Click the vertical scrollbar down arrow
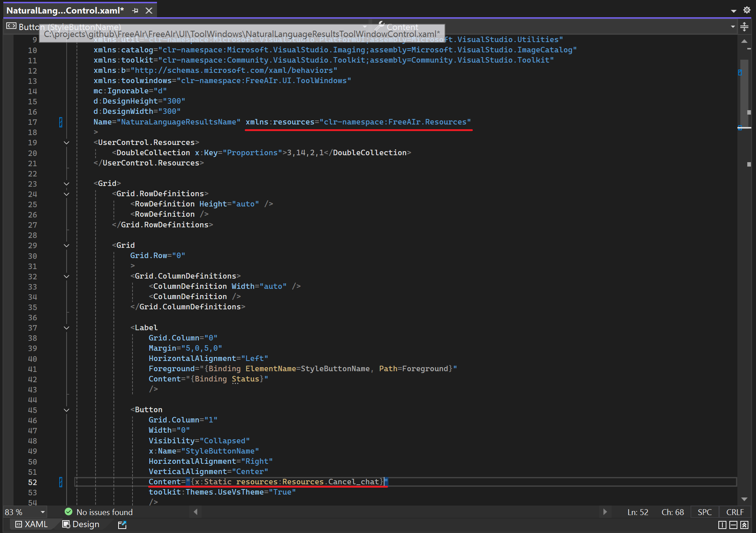Image resolution: width=756 pixels, height=533 pixels. 744,499
